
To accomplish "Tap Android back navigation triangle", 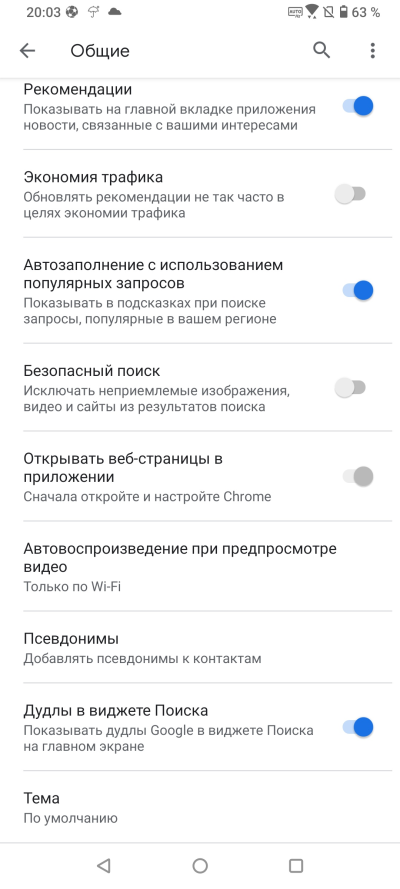I will coord(103,865).
